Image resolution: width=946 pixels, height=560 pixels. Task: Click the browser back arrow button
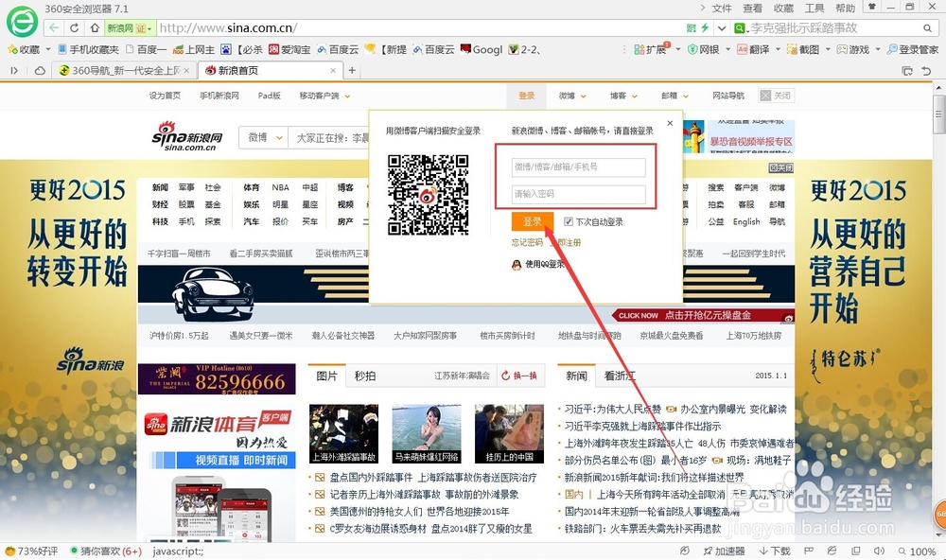click(x=54, y=27)
